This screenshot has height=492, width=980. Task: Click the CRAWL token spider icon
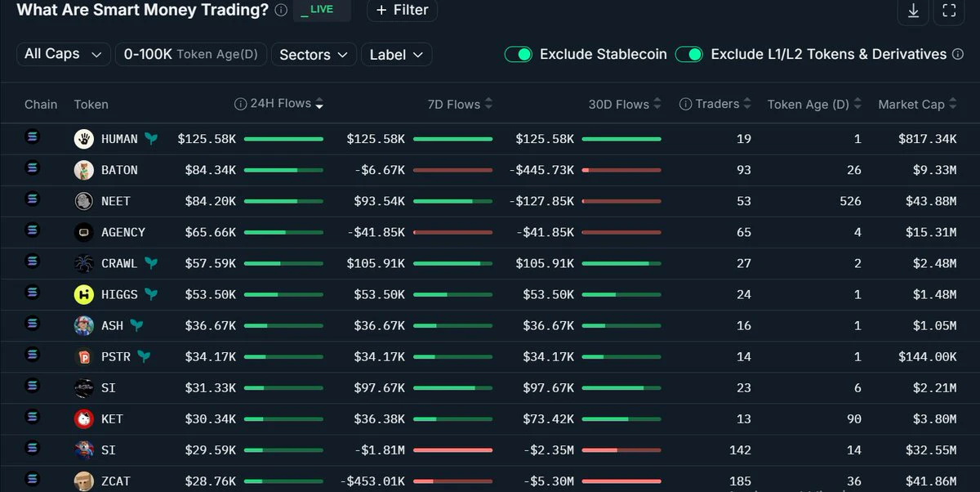click(x=84, y=263)
